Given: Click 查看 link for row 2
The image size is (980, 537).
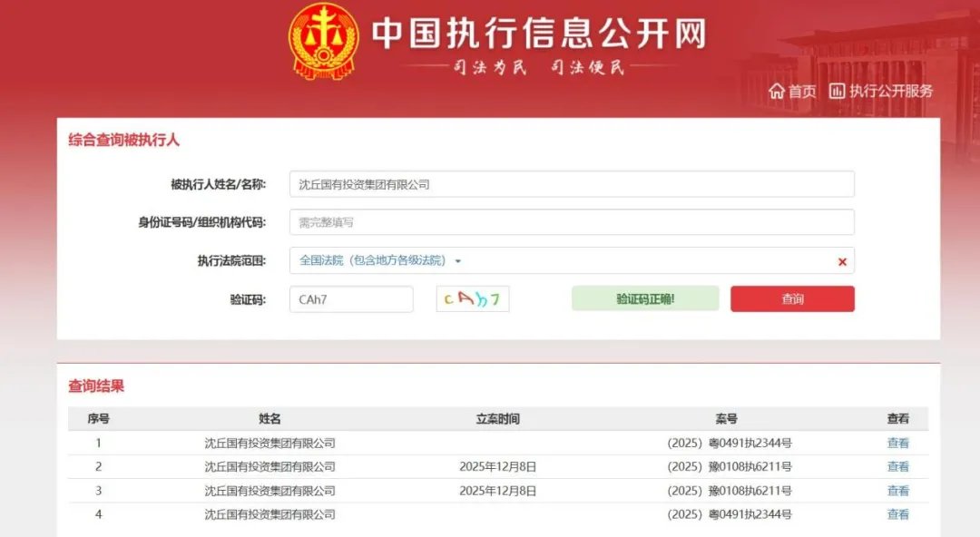Looking at the screenshot, I should click(x=898, y=467).
